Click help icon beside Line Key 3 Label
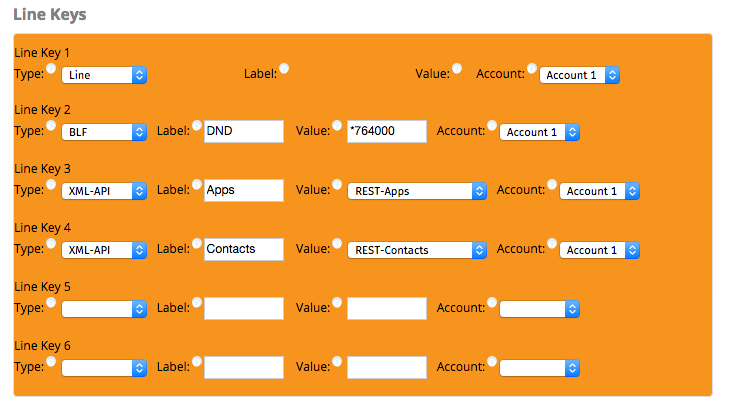This screenshot has width=729, height=405. [x=197, y=185]
